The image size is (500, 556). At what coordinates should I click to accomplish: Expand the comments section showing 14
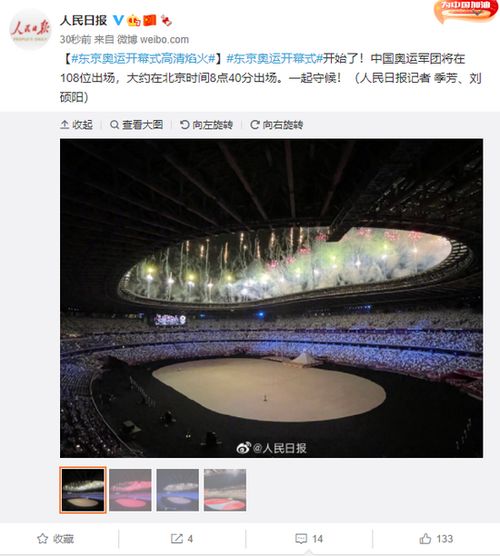(x=309, y=539)
